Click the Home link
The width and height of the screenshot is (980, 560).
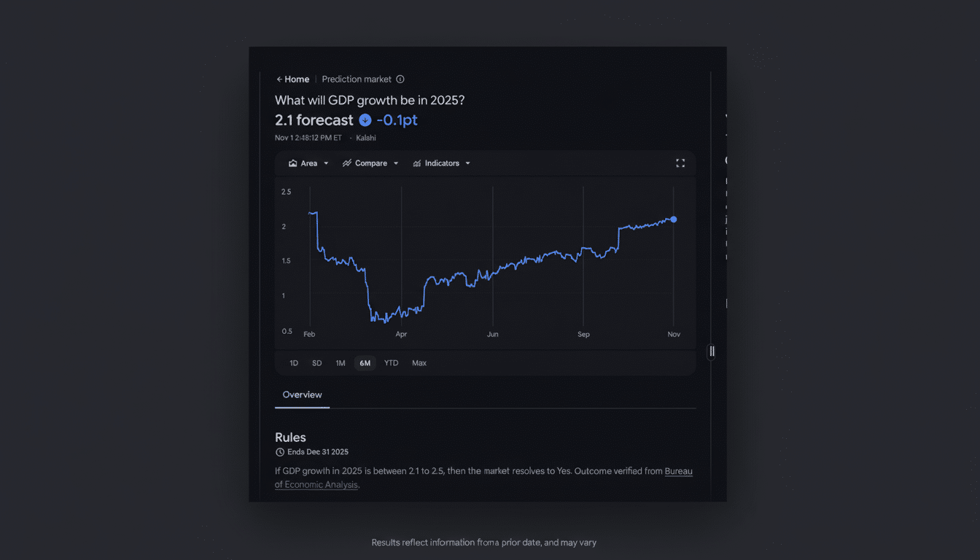[x=295, y=79]
